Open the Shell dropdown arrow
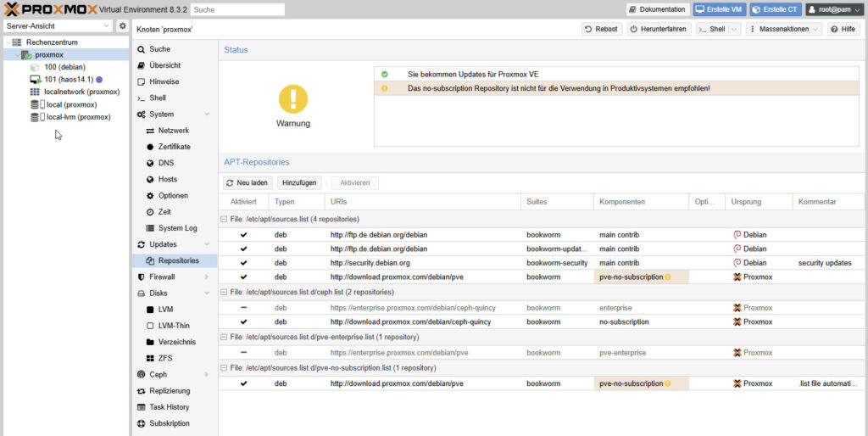 pyautogui.click(x=734, y=29)
